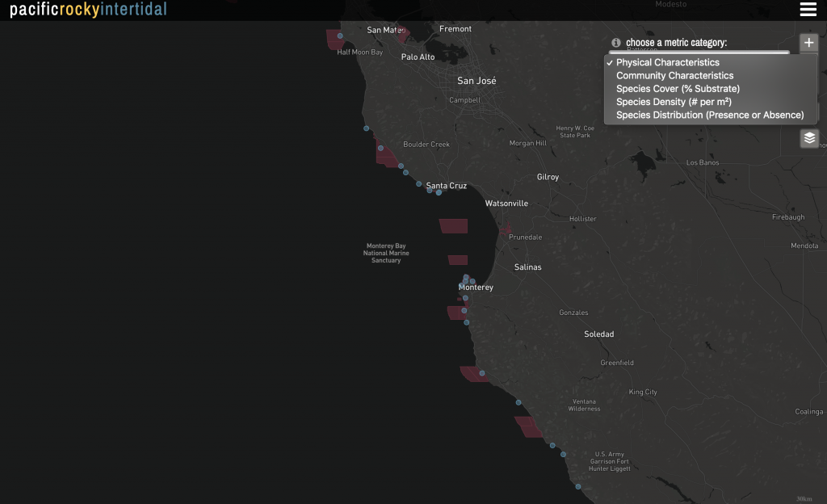The image size is (827, 504).
Task: Zoom in with the plus button
Action: pyautogui.click(x=809, y=43)
